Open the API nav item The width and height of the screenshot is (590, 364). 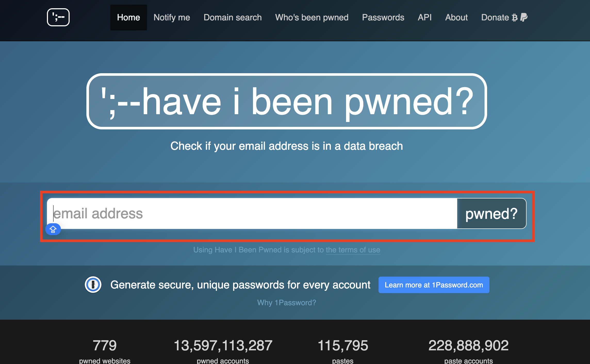424,17
